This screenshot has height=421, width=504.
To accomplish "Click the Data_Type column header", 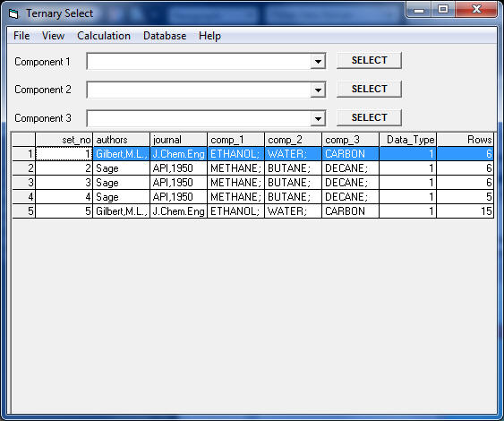I will (x=407, y=140).
